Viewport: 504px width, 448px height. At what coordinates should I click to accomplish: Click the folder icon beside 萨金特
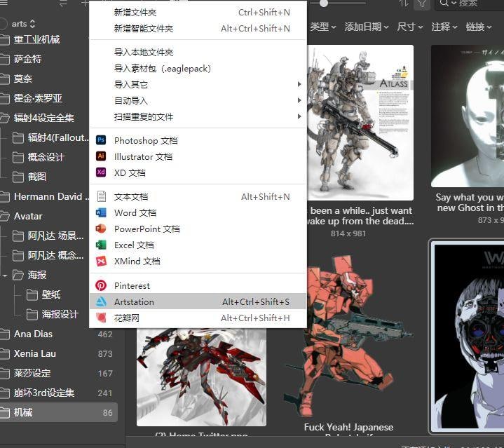point(4,59)
